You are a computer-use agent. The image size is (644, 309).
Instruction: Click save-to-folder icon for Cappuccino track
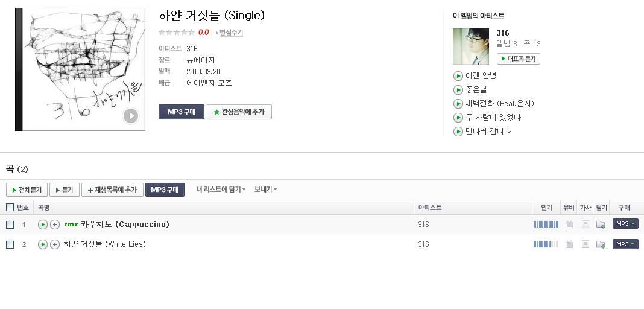tap(601, 225)
